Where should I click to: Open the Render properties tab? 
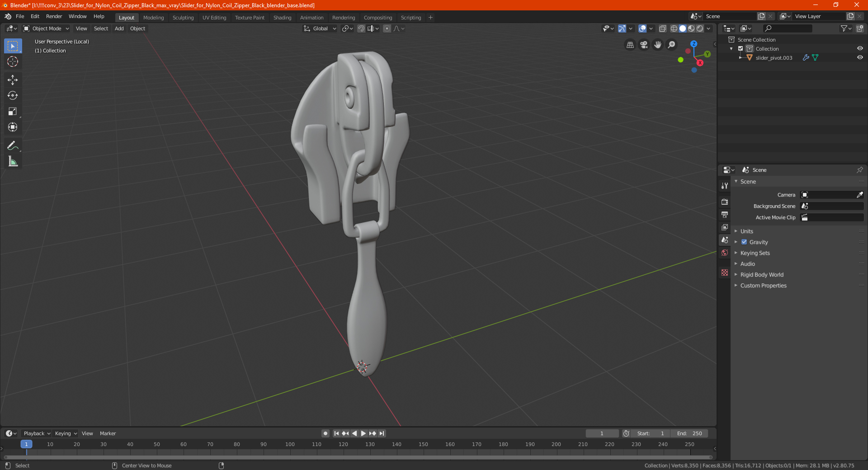[725, 202]
